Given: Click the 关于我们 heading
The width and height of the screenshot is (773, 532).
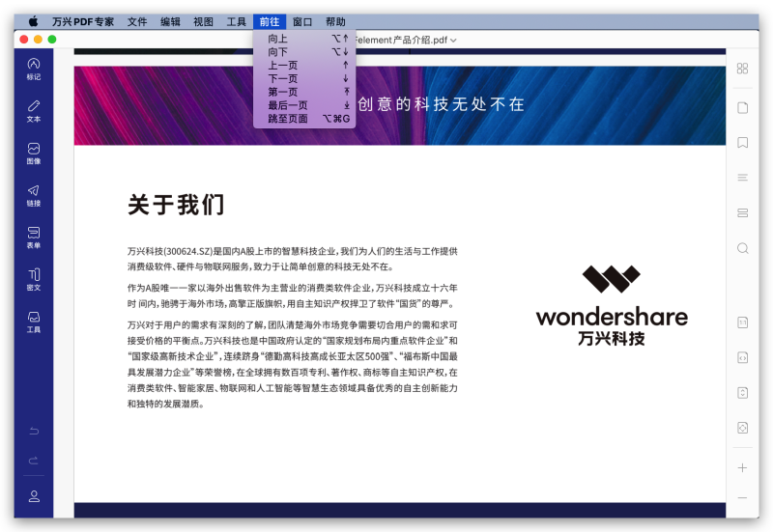Looking at the screenshot, I should (x=176, y=205).
